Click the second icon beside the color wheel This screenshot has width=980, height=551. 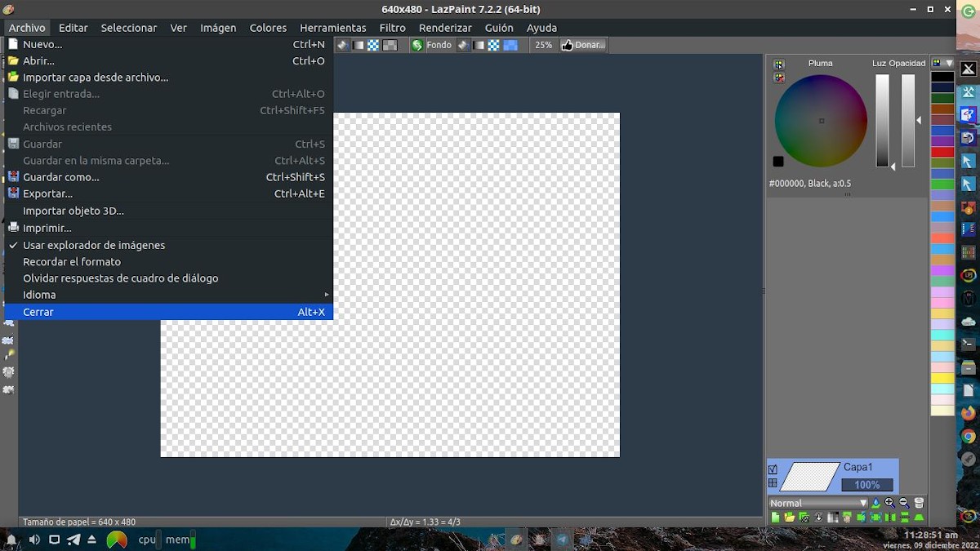[778, 78]
